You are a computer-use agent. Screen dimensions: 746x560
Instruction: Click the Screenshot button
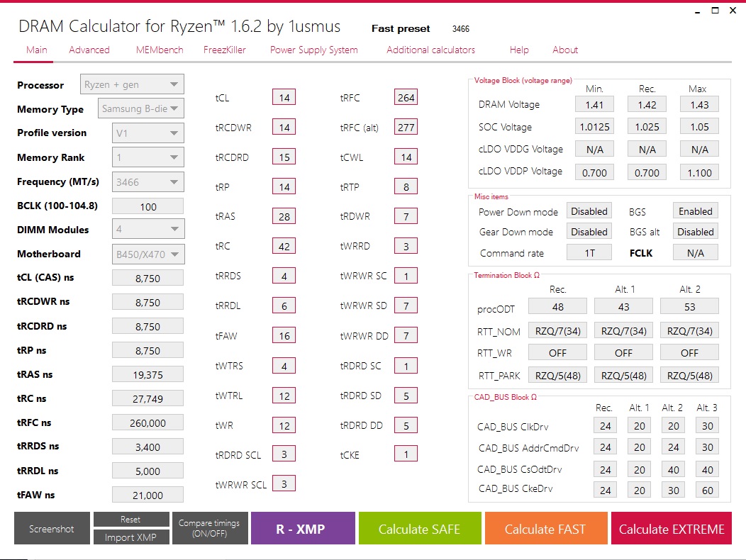[x=52, y=528]
